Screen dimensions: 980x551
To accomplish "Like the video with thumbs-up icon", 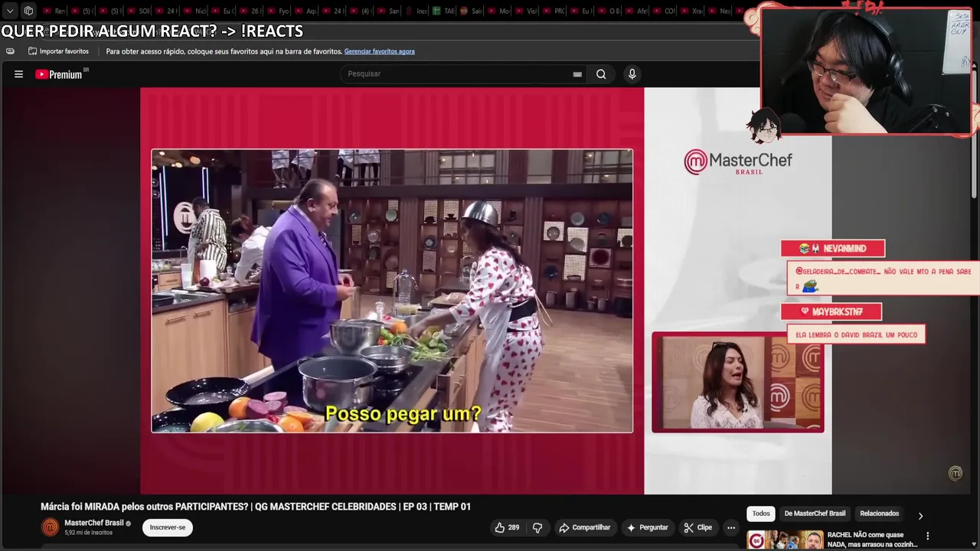I will tap(500, 527).
